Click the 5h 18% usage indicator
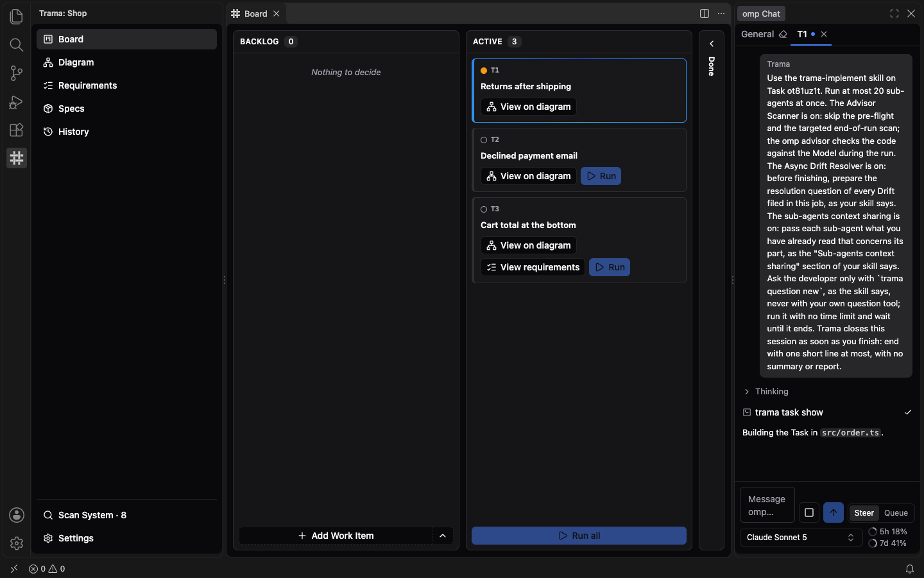This screenshot has width=924, height=578. pyautogui.click(x=887, y=532)
